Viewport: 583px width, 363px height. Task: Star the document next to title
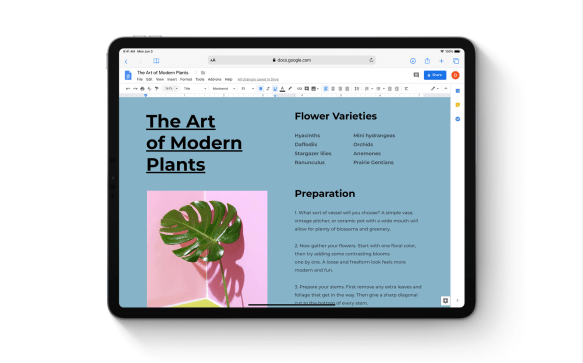(196, 73)
